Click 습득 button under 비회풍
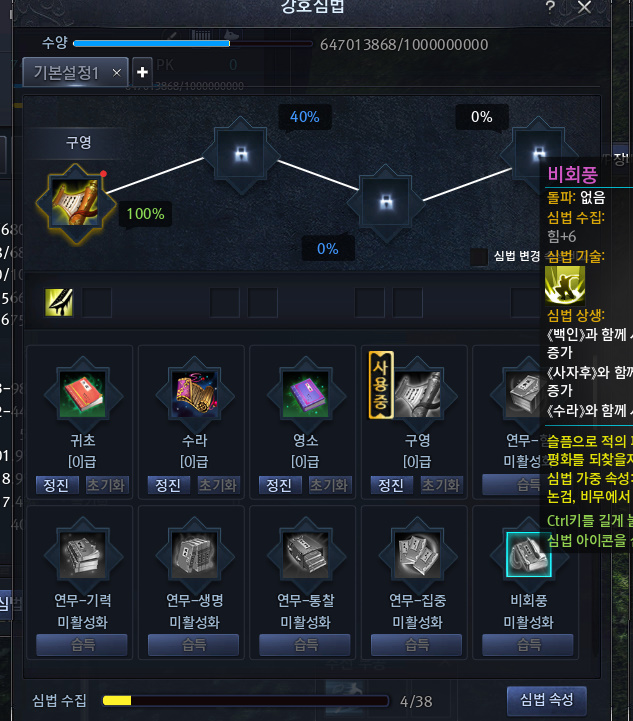 coord(528,645)
